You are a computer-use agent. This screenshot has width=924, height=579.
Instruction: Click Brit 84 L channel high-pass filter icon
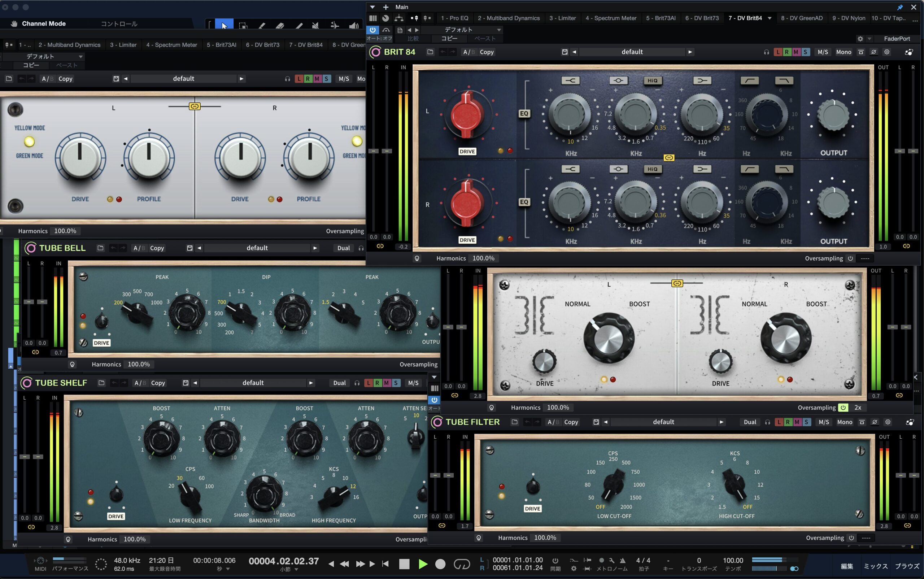pyautogui.click(x=750, y=80)
